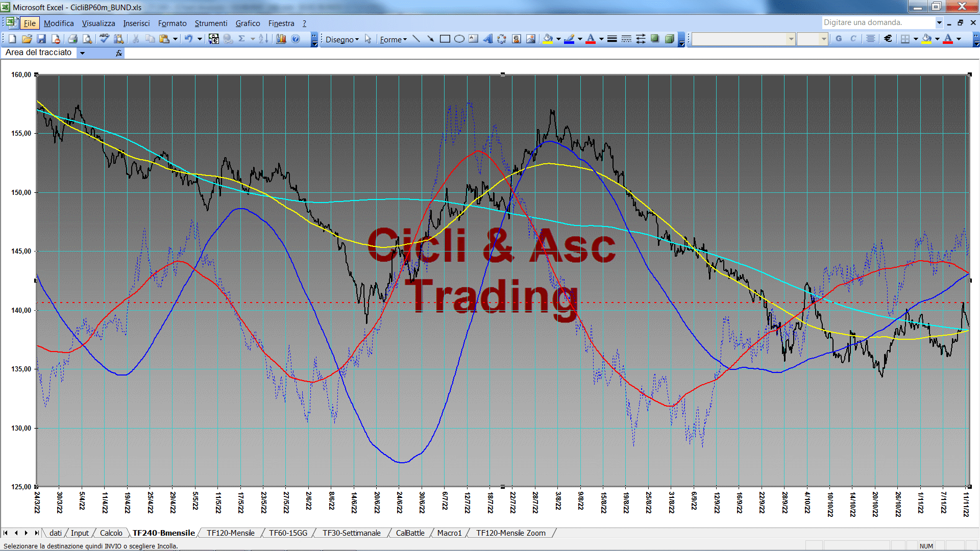Image resolution: width=980 pixels, height=551 pixels.
Task: Switch to the TF120-Mensile Zoom sheet tab
Action: 510,533
